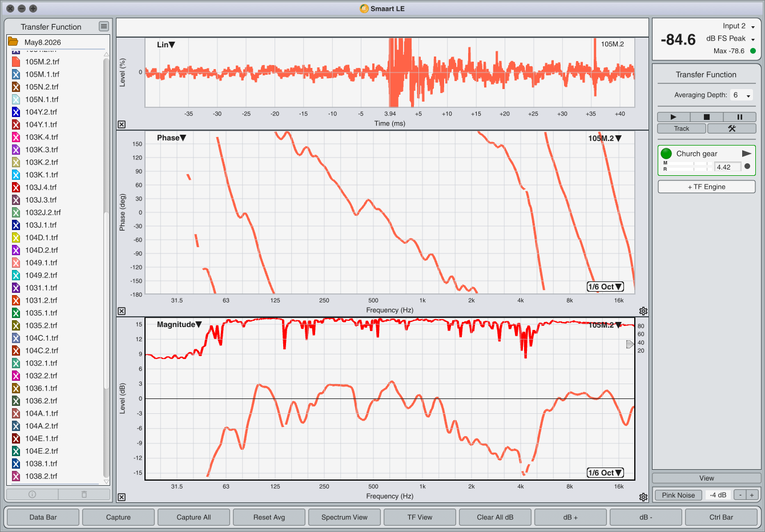Click the 1035.1.trf green X icon

click(16, 313)
